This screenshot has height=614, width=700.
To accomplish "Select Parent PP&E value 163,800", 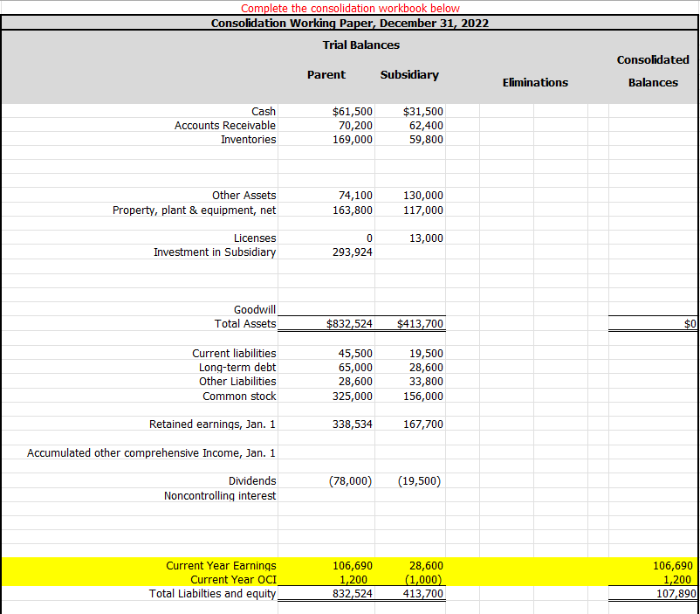I will tap(353, 210).
